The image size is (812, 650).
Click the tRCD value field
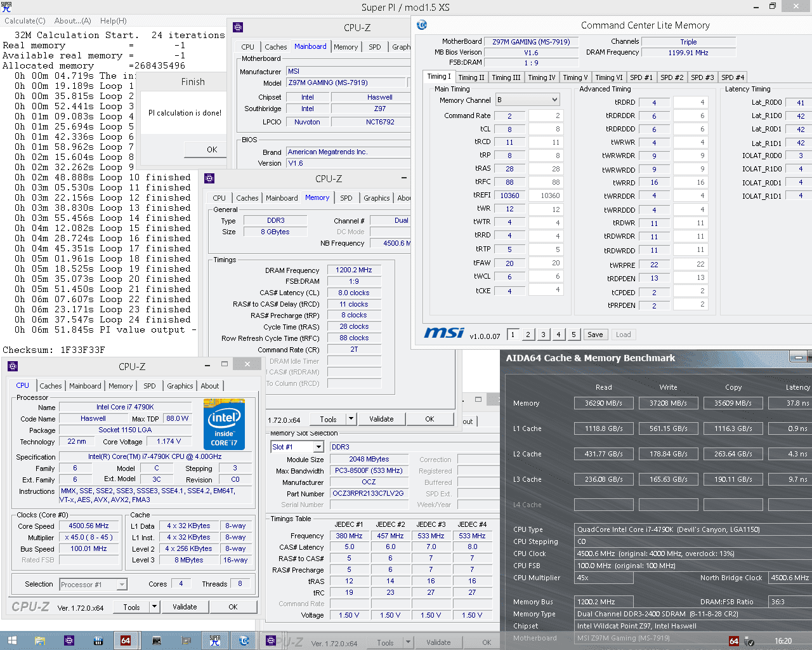509,142
